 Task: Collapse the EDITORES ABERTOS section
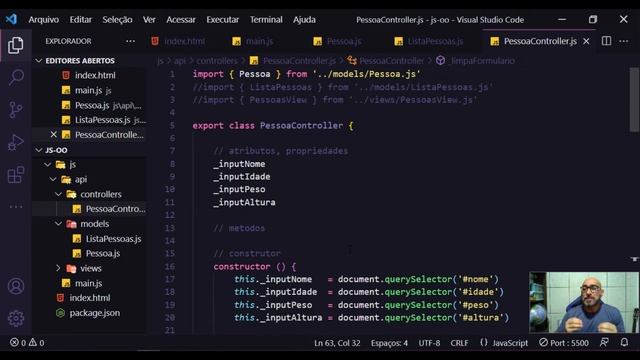[89, 60]
